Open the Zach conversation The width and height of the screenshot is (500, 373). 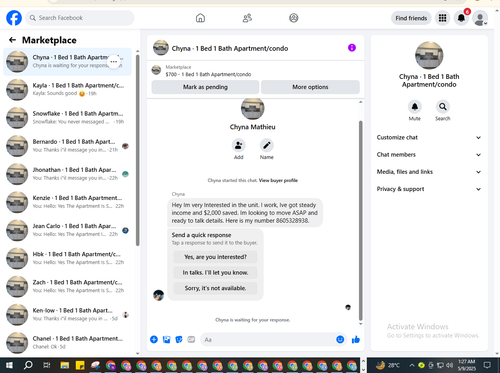coord(67,286)
